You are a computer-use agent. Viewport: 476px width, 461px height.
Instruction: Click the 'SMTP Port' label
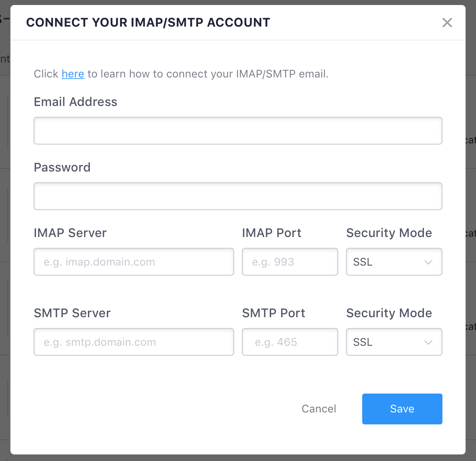(x=273, y=313)
